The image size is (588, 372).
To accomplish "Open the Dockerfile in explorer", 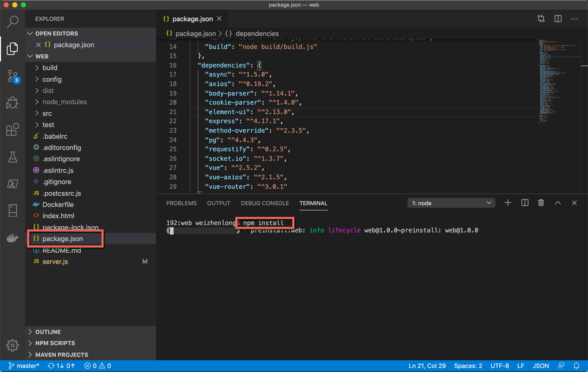I will point(91,204).
